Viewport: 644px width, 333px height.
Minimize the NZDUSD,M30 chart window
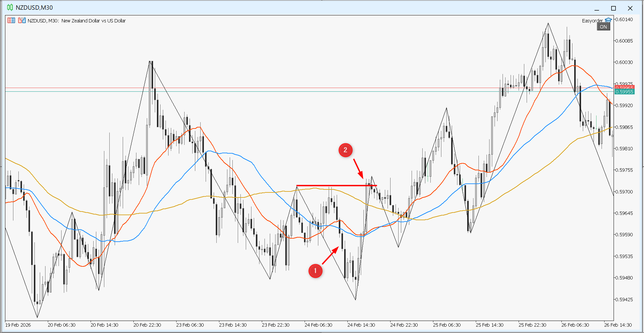[597, 8]
